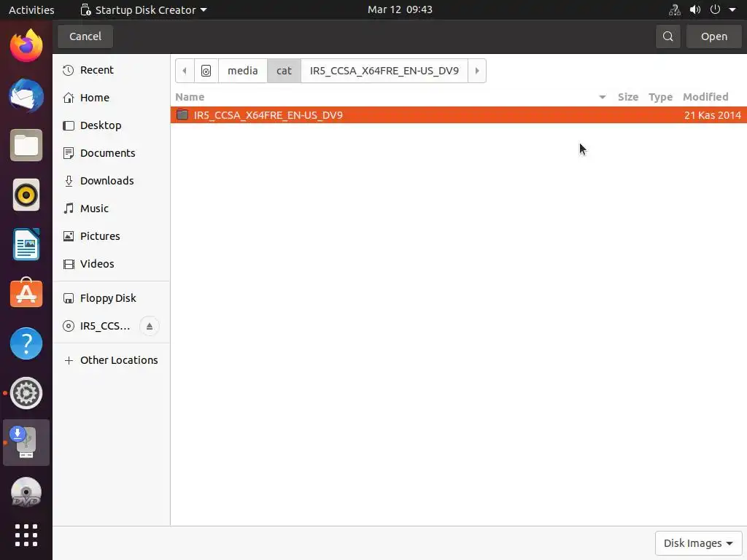
Task: Open the volume speaker icon in top bar
Action: click(x=695, y=9)
